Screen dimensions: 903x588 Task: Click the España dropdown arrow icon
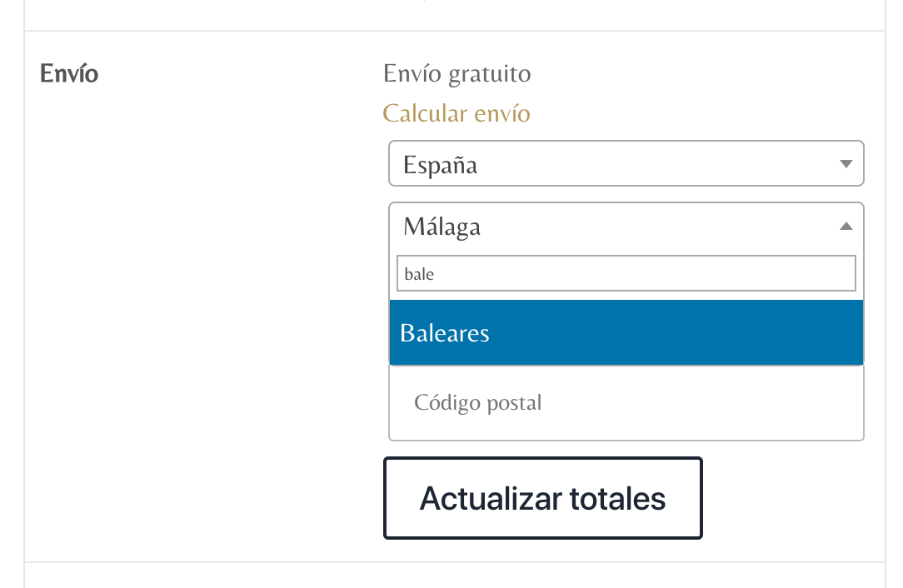tap(846, 164)
